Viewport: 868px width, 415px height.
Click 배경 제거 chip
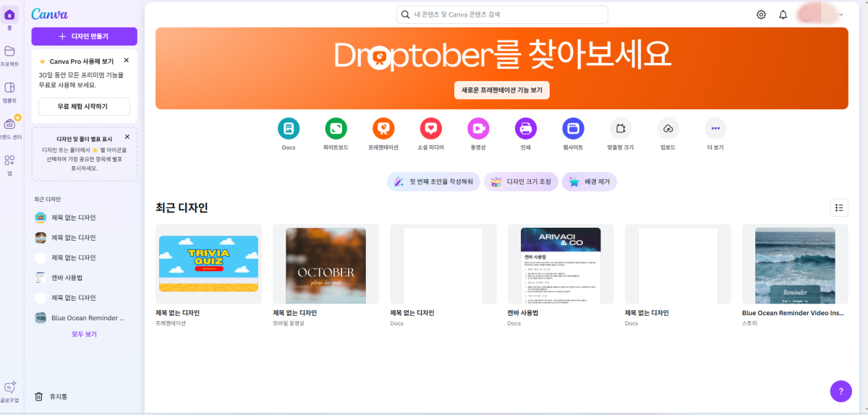(x=590, y=182)
